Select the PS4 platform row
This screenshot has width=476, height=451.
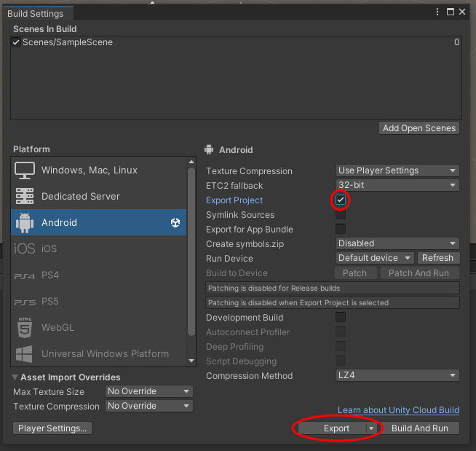coord(99,275)
